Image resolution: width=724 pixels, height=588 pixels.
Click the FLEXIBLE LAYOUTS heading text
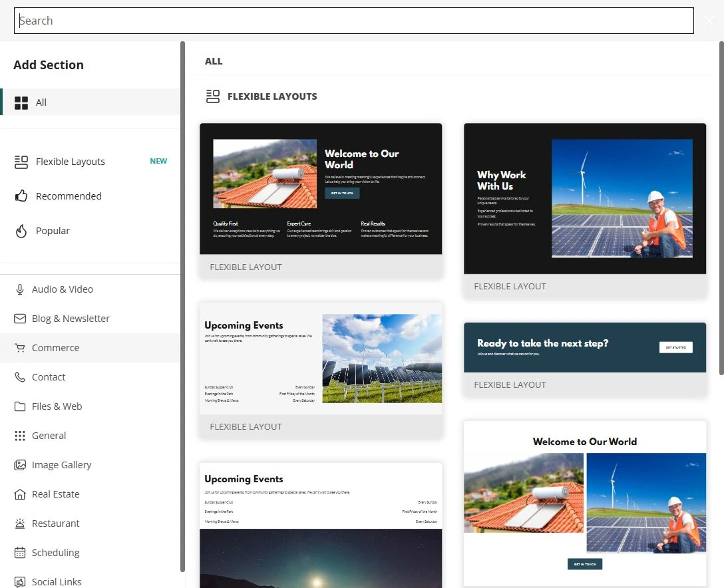(x=272, y=96)
